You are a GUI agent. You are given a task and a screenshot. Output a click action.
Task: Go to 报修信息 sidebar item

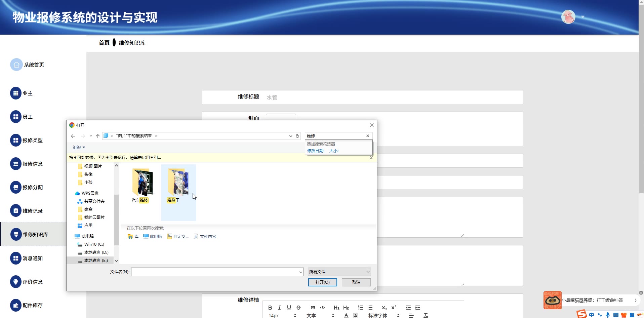point(33,164)
